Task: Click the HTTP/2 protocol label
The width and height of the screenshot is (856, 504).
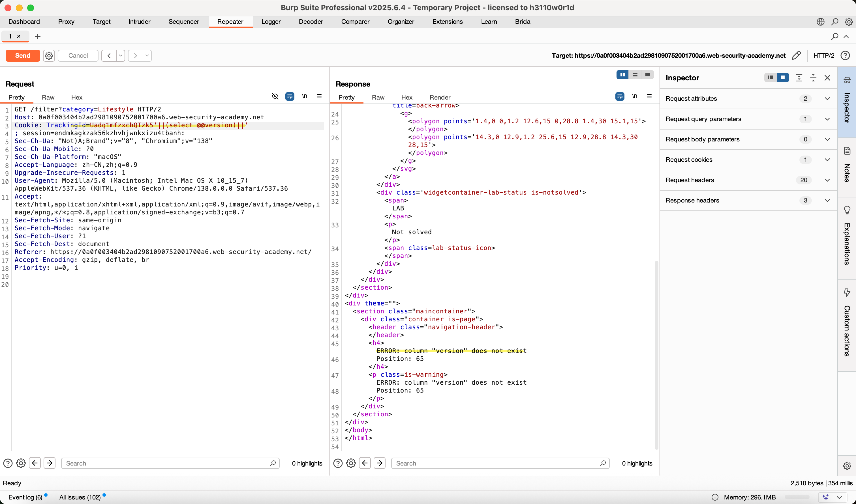Action: tap(823, 55)
